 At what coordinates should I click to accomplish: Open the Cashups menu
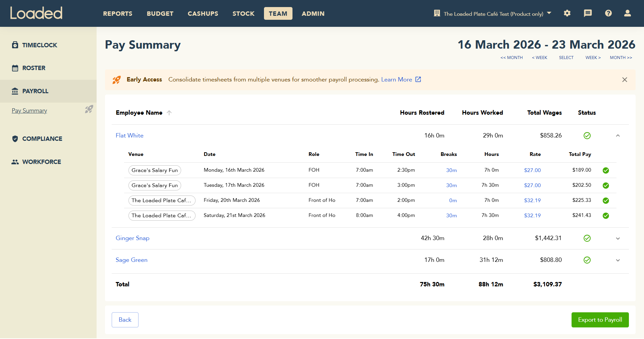[203, 13]
